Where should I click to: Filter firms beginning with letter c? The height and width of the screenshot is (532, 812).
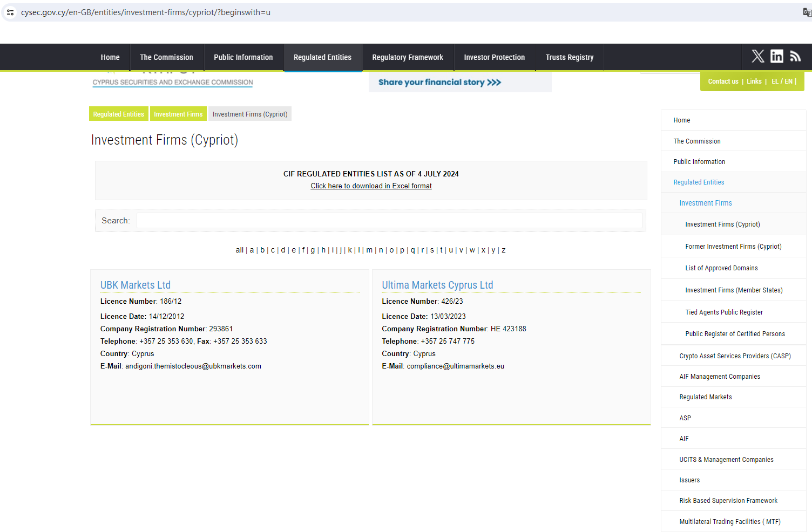(x=273, y=250)
